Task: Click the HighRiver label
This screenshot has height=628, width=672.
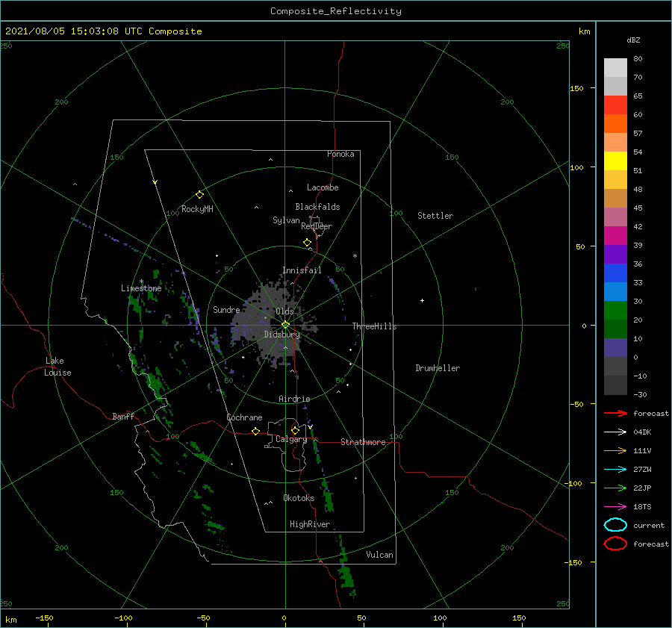Action: point(310,524)
